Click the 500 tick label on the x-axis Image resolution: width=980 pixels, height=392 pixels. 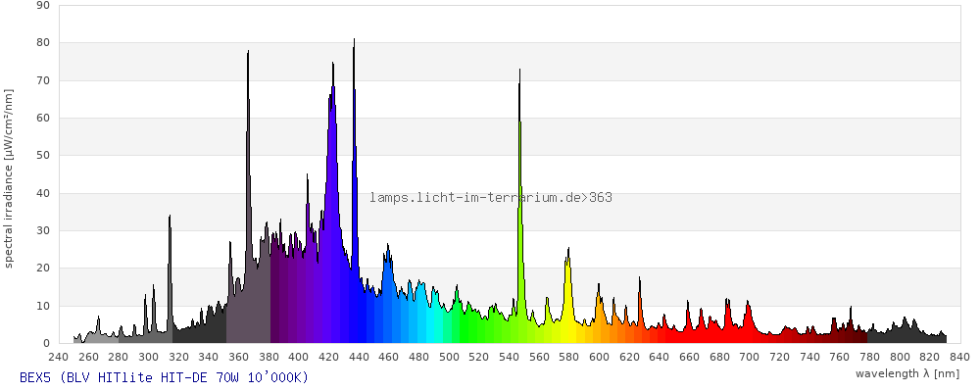[x=450, y=357]
